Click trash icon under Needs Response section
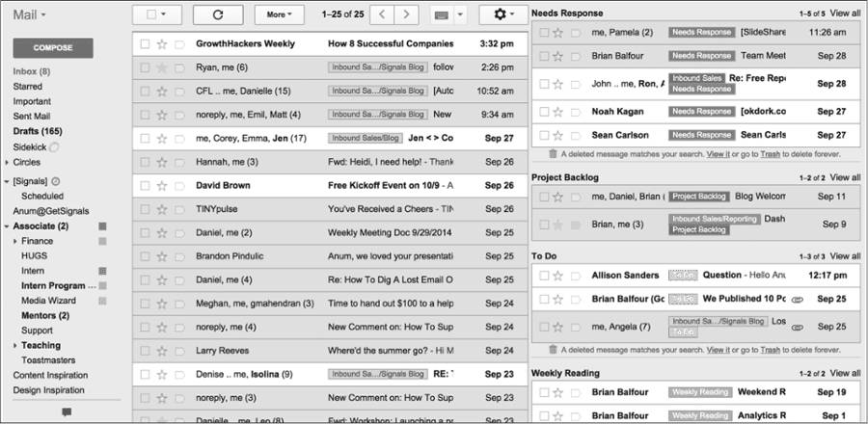Viewport: 868px width, 424px height. coord(553,154)
